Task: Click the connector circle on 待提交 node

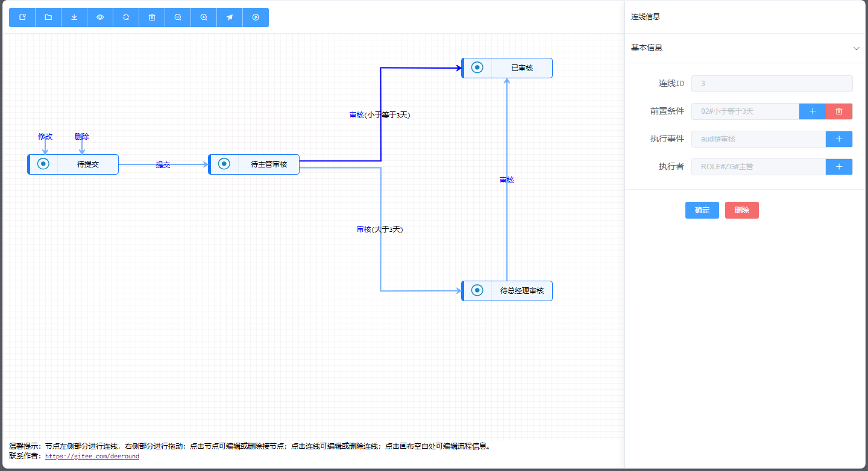Action: (43, 164)
